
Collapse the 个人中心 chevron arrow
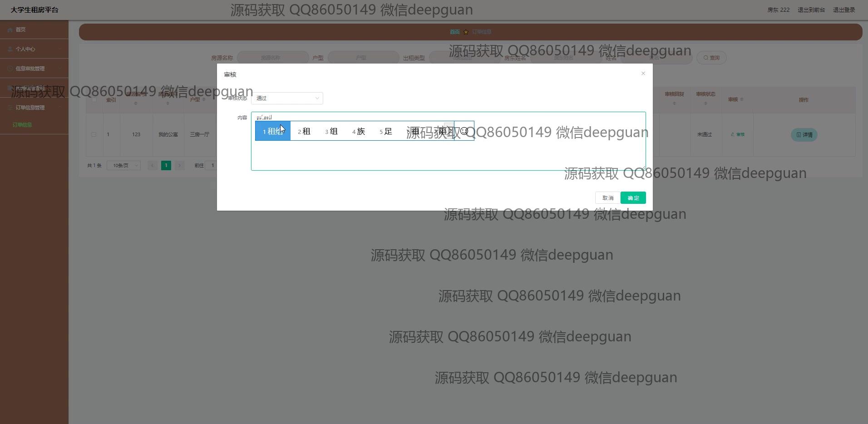pos(60,49)
